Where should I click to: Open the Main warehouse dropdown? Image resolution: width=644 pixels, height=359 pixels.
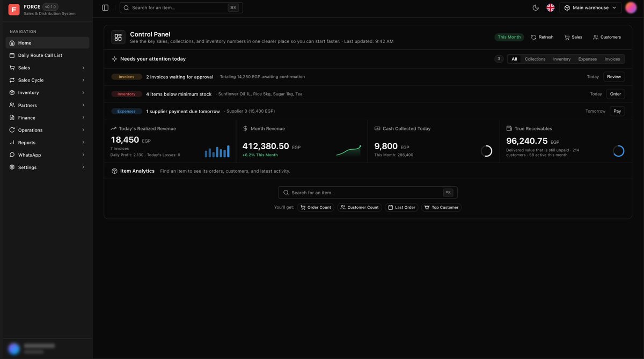coord(590,8)
